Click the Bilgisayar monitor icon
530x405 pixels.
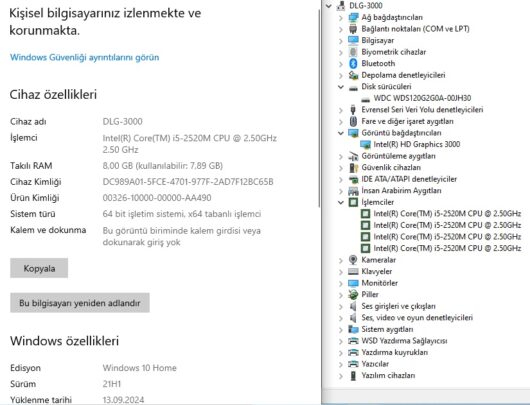click(353, 40)
